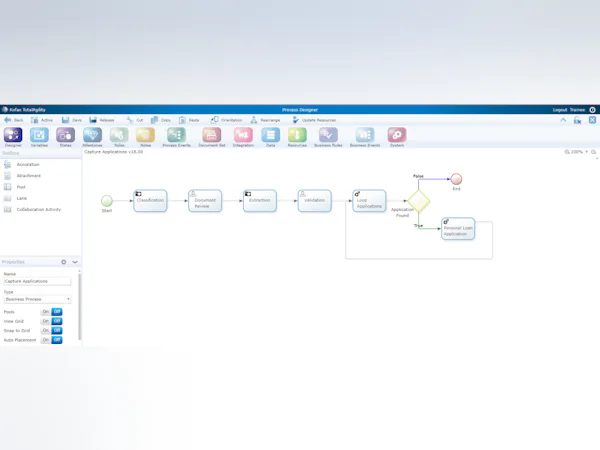Select the Document Review activity node
Image resolution: width=600 pixels, height=450 pixels.
pyautogui.click(x=205, y=201)
